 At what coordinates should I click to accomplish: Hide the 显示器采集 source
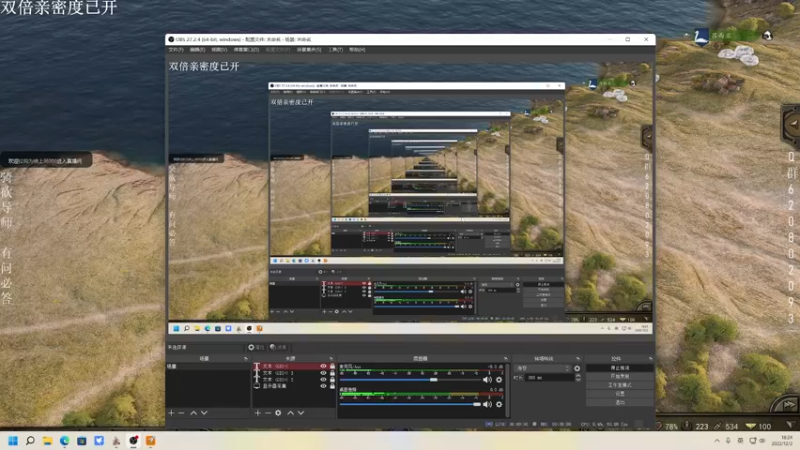click(x=323, y=386)
